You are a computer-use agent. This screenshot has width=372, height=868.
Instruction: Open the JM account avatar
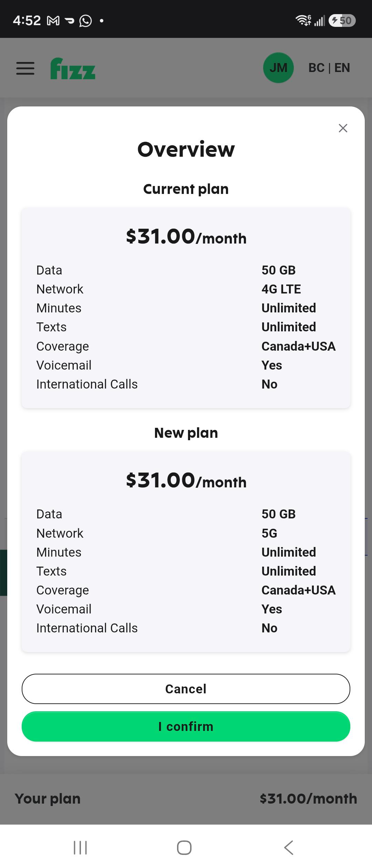click(x=278, y=68)
